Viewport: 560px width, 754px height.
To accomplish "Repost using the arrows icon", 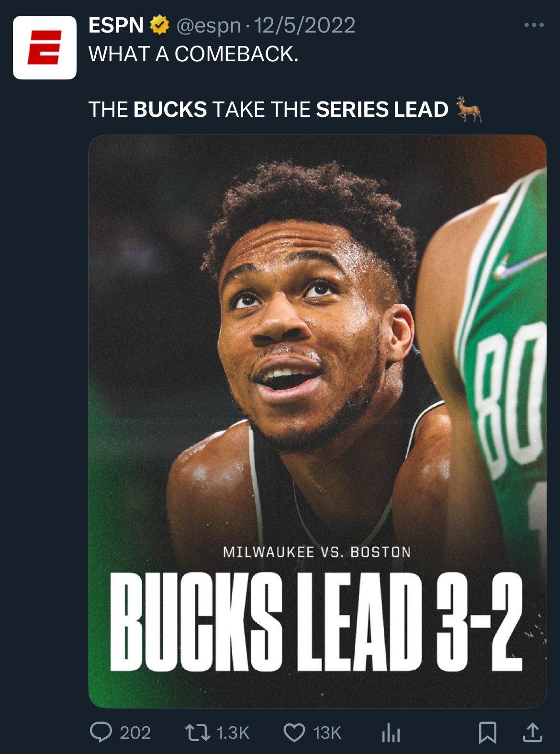I will pyautogui.click(x=197, y=732).
